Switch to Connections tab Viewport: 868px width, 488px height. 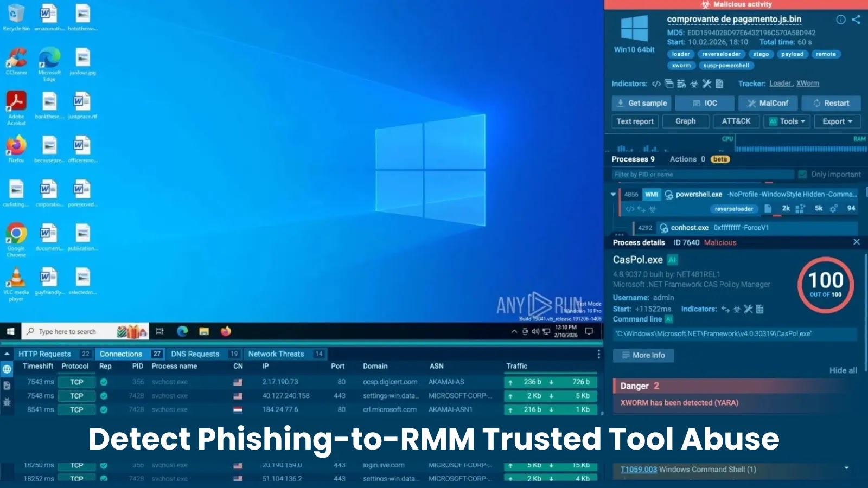coord(130,354)
